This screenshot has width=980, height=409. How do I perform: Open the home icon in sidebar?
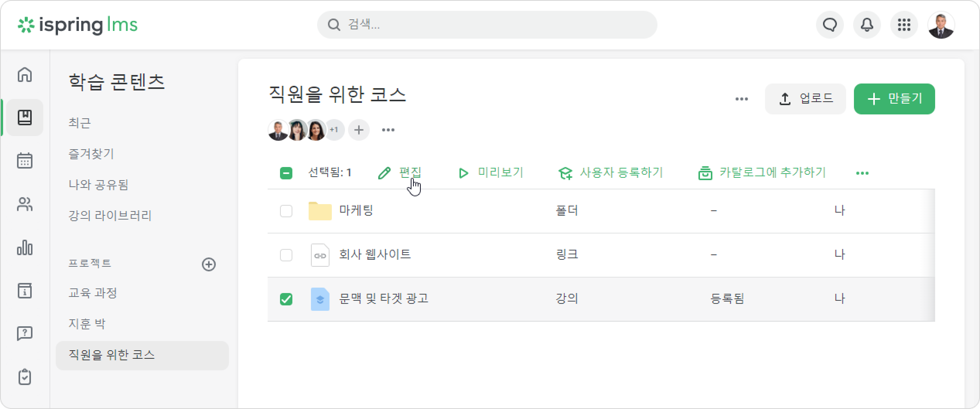click(25, 75)
